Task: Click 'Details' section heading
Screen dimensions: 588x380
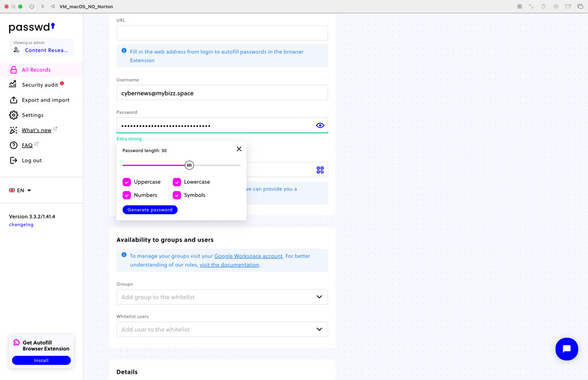Action: point(127,372)
